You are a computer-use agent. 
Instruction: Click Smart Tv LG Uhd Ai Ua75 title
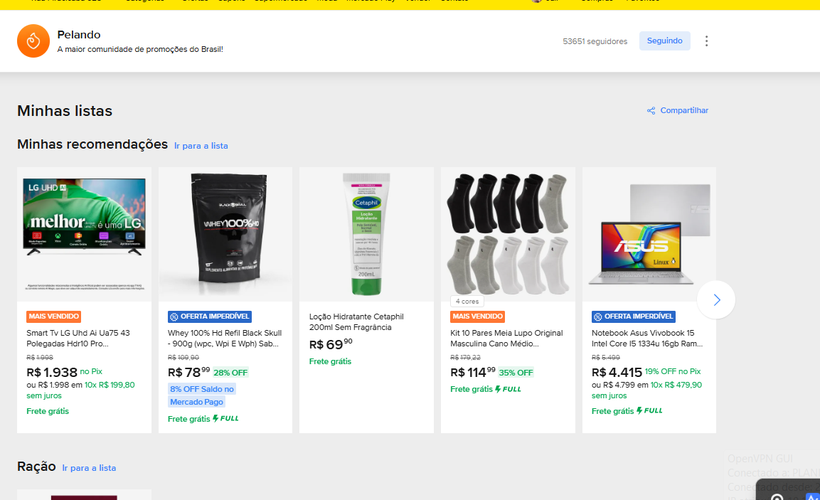(78, 338)
